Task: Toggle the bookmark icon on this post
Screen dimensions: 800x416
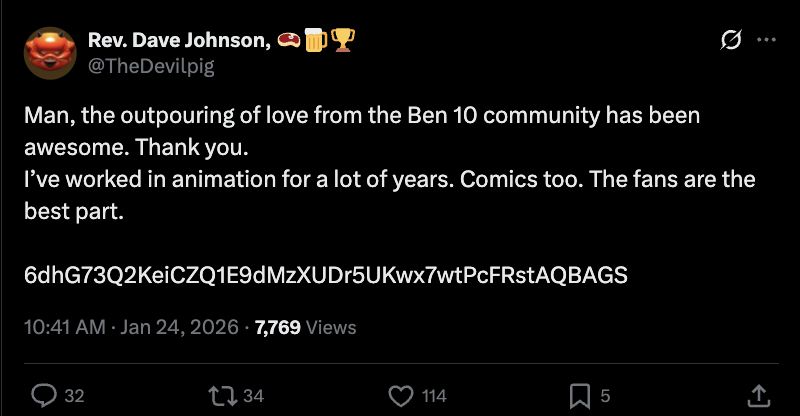Action: (x=579, y=396)
